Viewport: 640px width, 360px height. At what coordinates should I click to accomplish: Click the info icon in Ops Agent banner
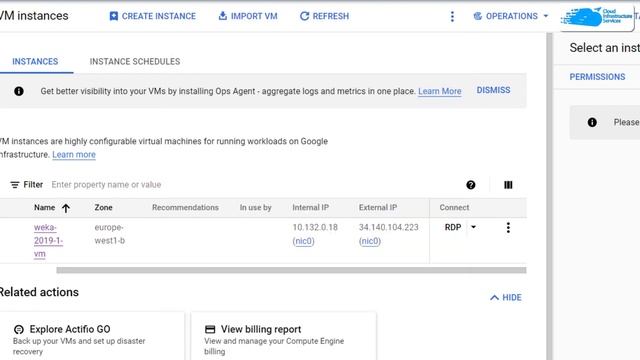19,91
